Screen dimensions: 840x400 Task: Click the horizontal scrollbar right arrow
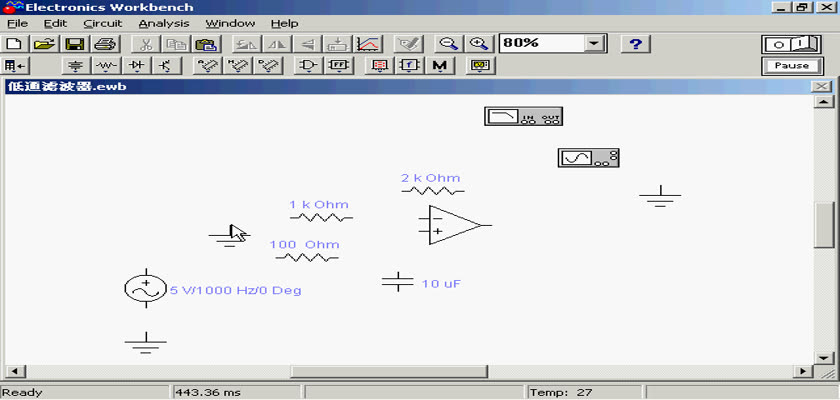pyautogui.click(x=802, y=371)
